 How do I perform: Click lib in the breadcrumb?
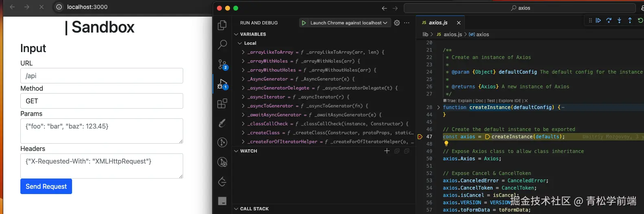425,35
